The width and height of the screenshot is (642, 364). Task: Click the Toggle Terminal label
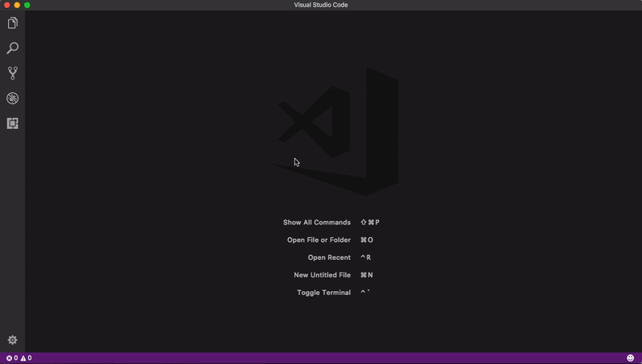[x=324, y=293]
